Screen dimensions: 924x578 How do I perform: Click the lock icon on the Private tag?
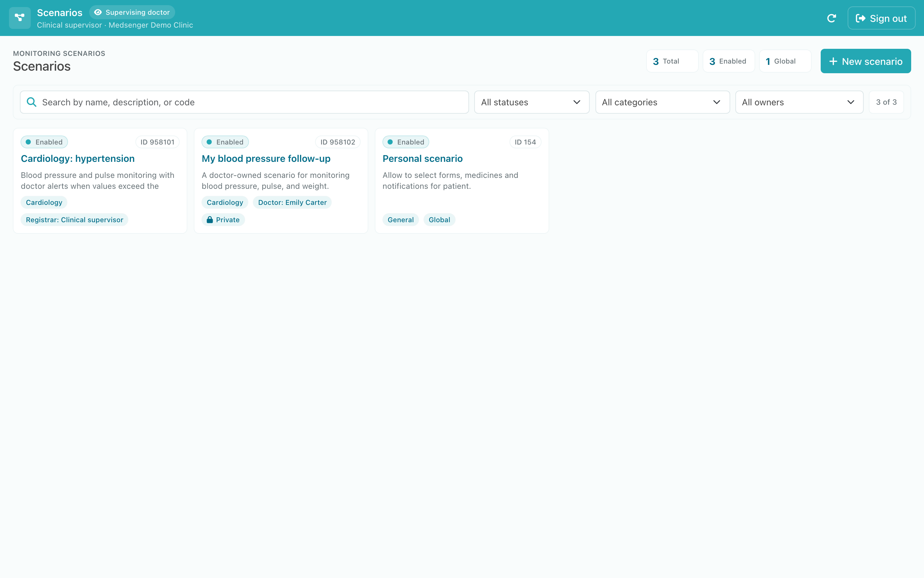click(x=210, y=219)
